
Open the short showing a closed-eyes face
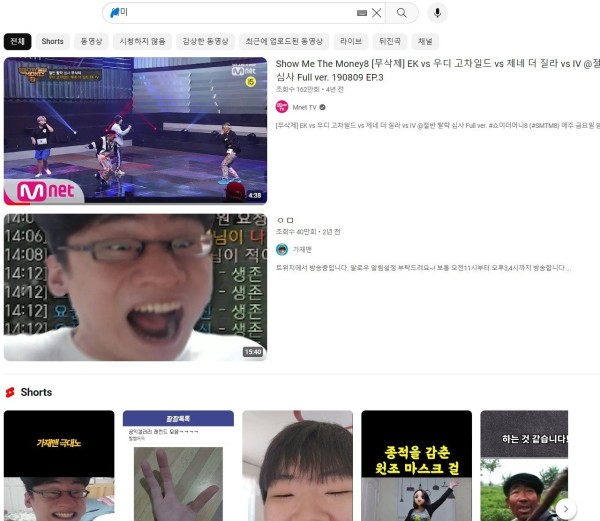pyautogui.click(x=298, y=466)
